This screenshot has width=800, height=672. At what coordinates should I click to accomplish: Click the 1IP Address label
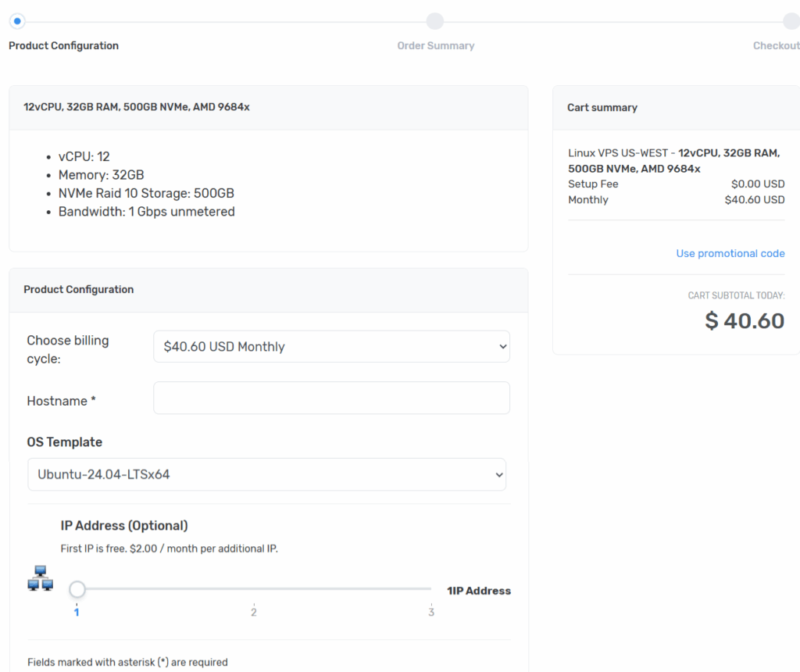point(479,591)
